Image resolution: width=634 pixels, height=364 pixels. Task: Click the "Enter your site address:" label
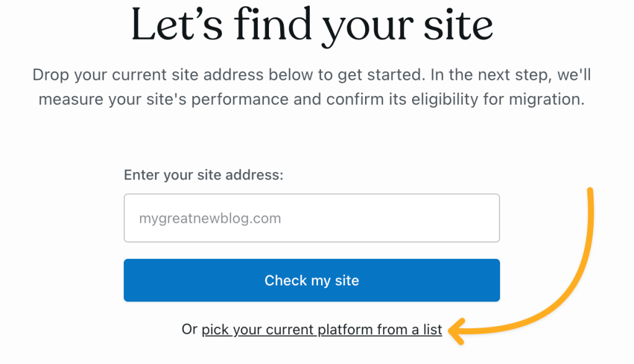coord(203,175)
